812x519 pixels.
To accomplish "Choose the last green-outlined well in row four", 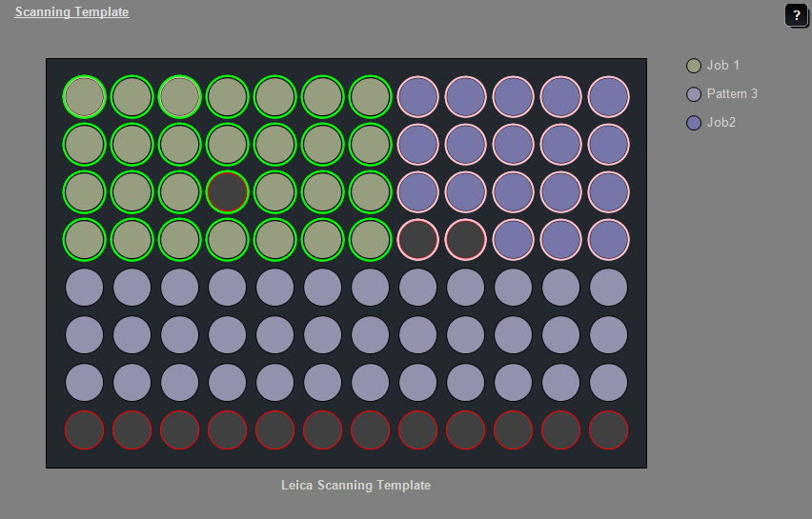I will tap(371, 239).
